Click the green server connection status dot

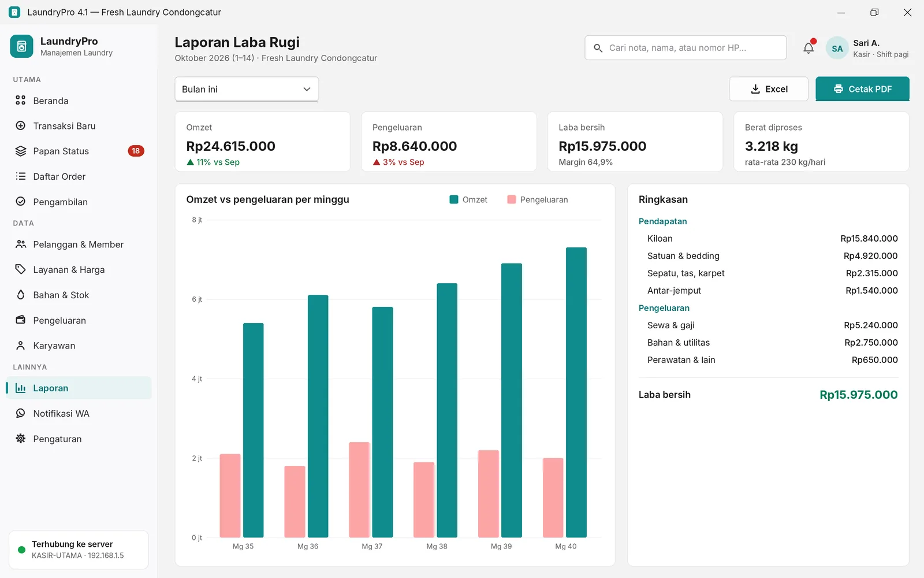pyautogui.click(x=21, y=550)
